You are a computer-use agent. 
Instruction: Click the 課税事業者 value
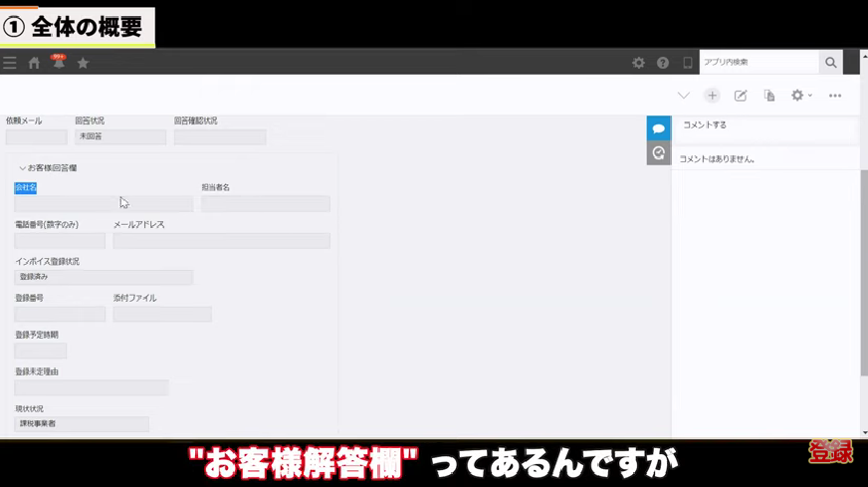click(x=82, y=424)
